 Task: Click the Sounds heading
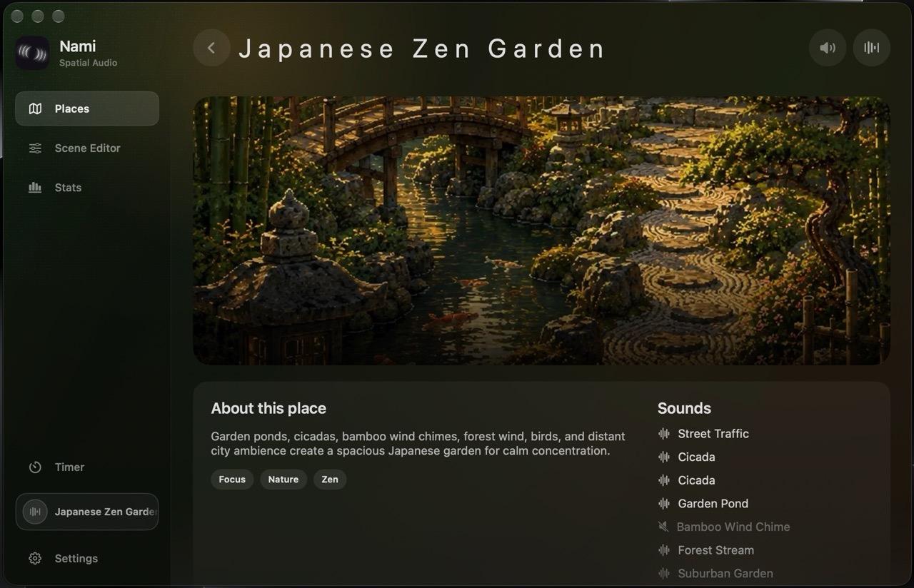[x=684, y=408]
